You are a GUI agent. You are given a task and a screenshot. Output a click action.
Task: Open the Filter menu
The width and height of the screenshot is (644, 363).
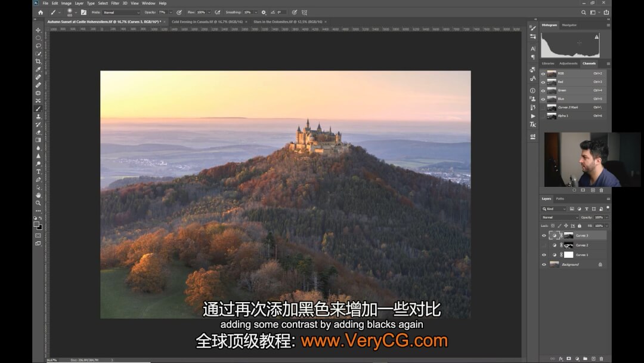click(x=115, y=4)
